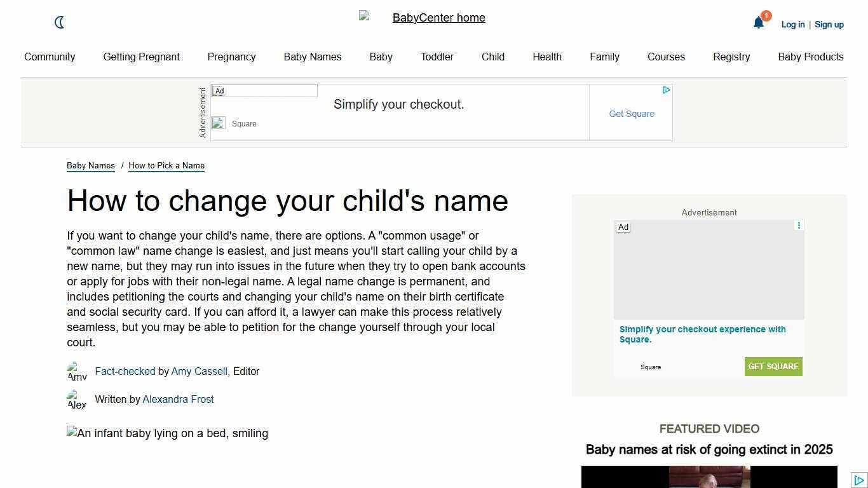
Task: Open the Baby Names section
Action: pyautogui.click(x=312, y=57)
